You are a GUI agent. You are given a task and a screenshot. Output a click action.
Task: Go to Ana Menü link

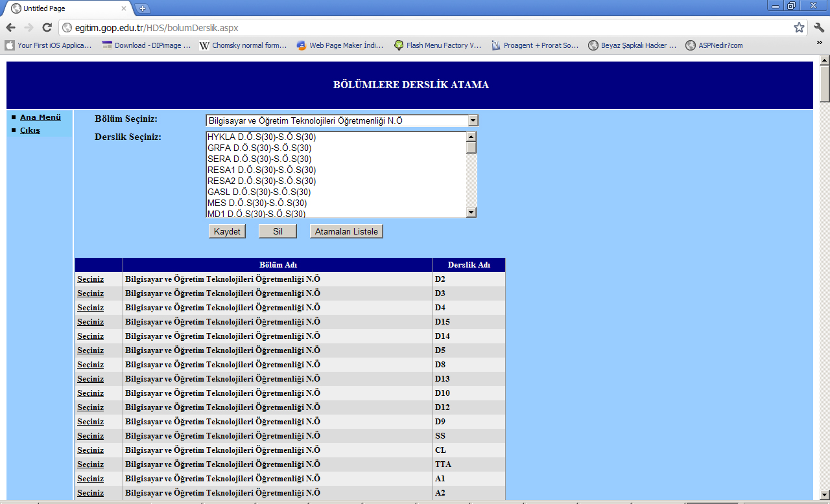coord(40,117)
